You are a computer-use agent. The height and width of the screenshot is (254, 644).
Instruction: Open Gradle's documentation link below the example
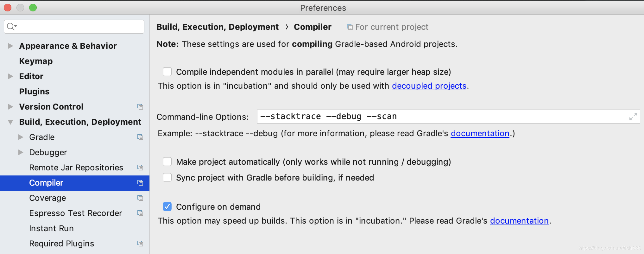(x=480, y=133)
